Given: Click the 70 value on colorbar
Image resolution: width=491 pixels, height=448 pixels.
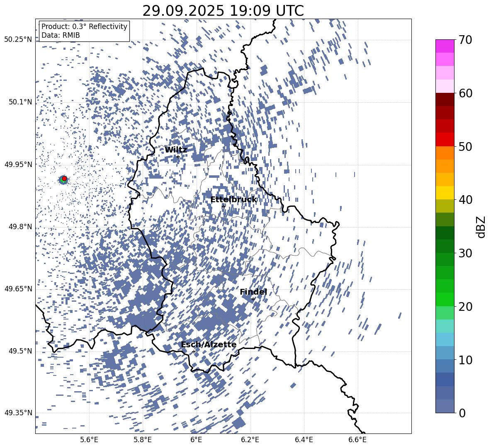Looking at the screenshot, I should tap(465, 40).
